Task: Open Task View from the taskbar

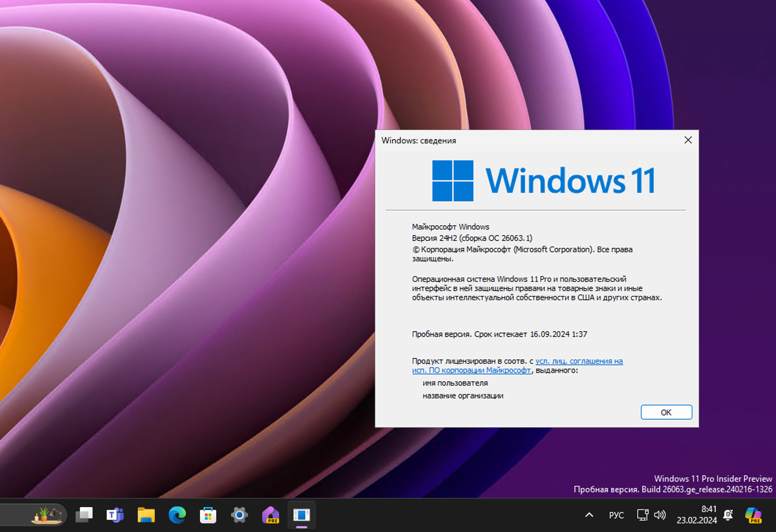Action: tap(84, 515)
